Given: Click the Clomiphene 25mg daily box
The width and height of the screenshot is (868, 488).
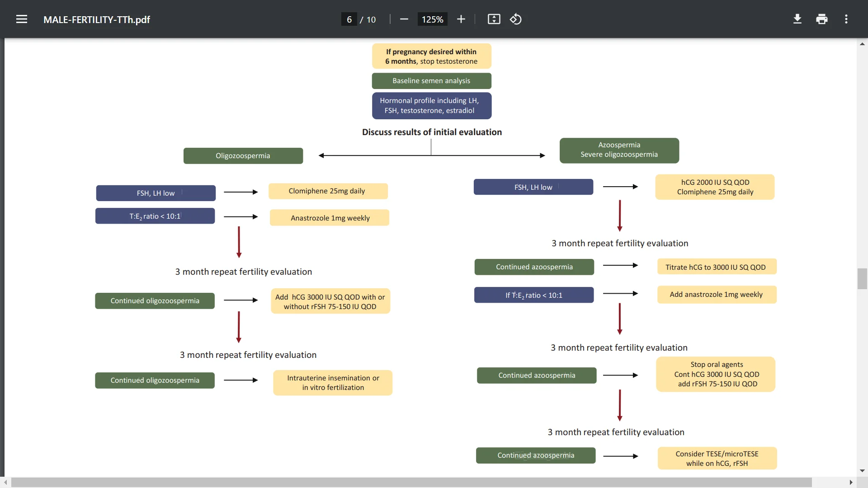Looking at the screenshot, I should 328,191.
